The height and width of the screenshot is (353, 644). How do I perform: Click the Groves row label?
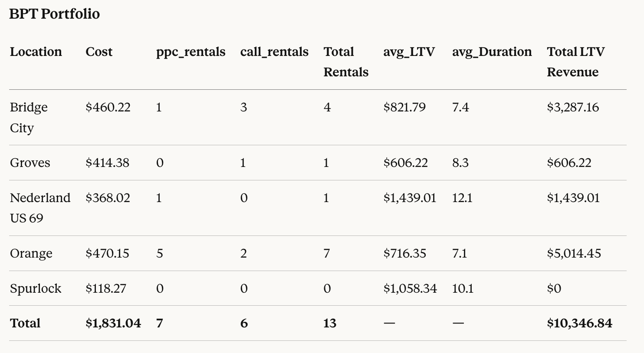pyautogui.click(x=30, y=163)
